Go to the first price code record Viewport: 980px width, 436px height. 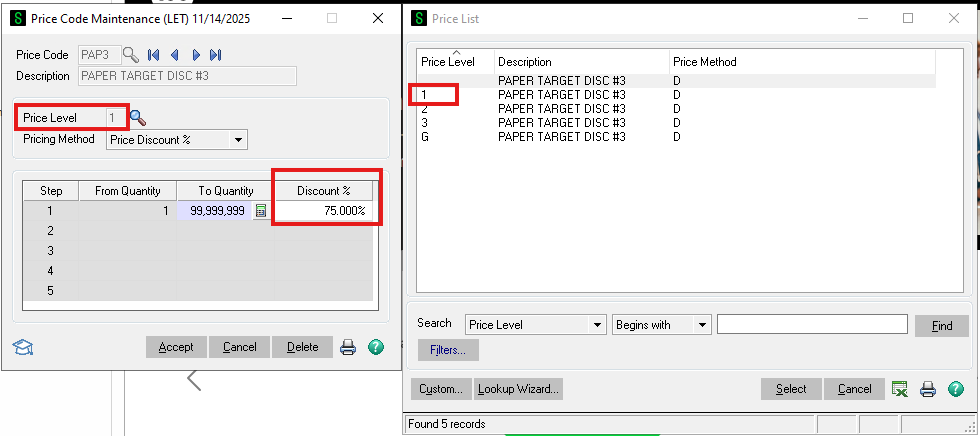click(154, 55)
